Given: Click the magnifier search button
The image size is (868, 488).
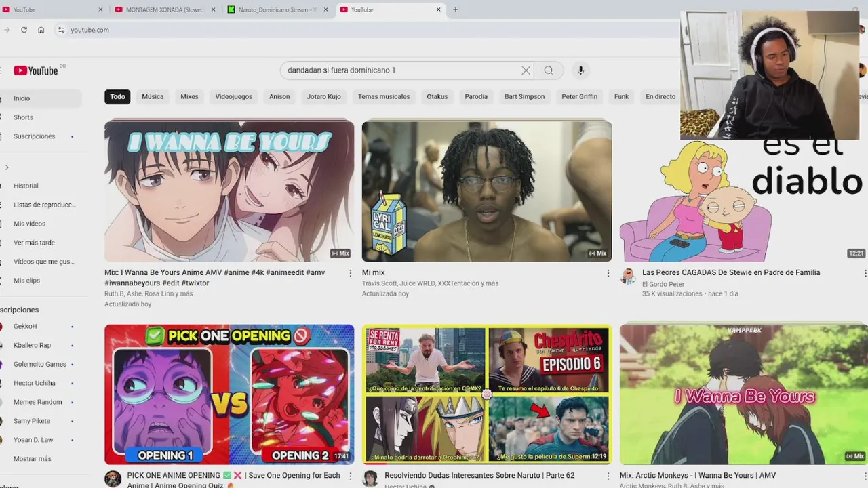Looking at the screenshot, I should [x=549, y=70].
